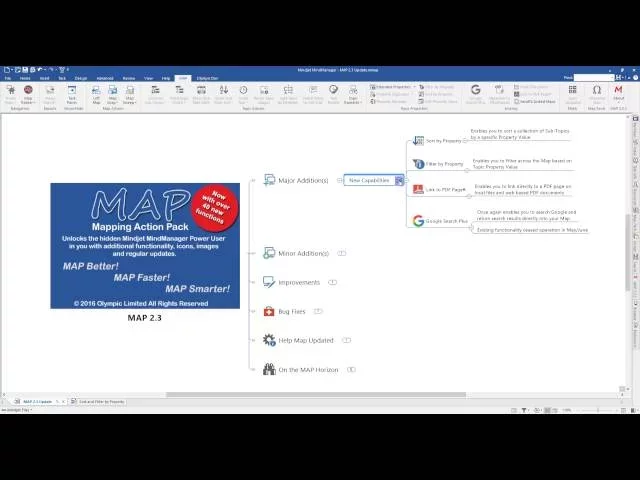Expand the Help Map Updated branch
This screenshot has height=480, width=640.
[x=347, y=340]
